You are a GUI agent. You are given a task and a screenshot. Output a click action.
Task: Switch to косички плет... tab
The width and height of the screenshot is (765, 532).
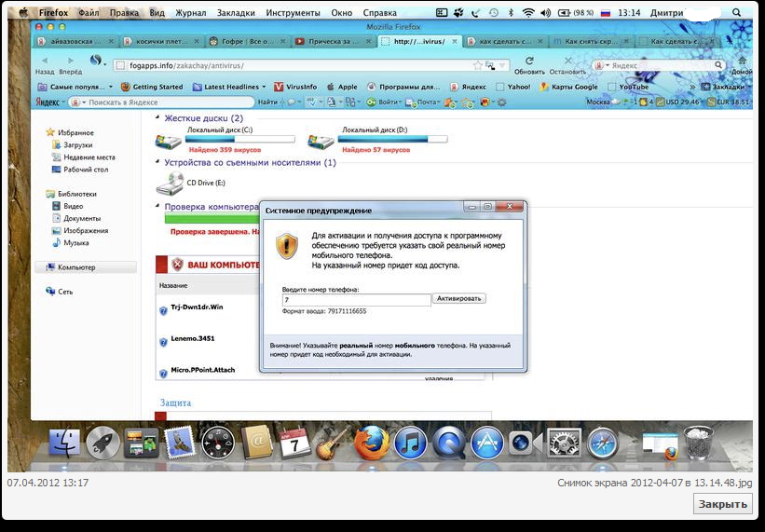pyautogui.click(x=162, y=41)
